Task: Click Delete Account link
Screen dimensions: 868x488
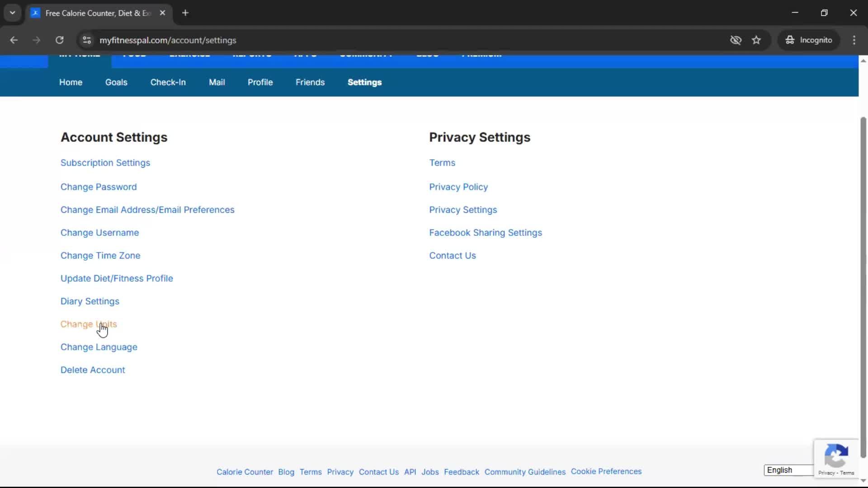Action: 93,370
